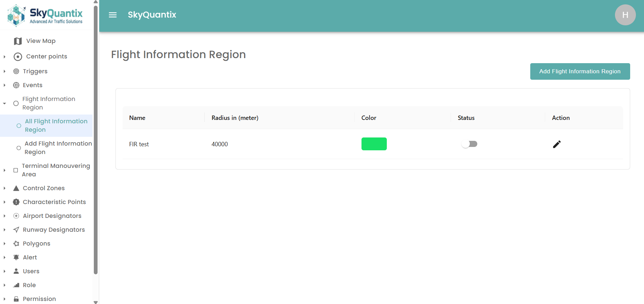Image resolution: width=644 pixels, height=304 pixels.
Task: Open the user avatar H icon
Action: tap(625, 15)
